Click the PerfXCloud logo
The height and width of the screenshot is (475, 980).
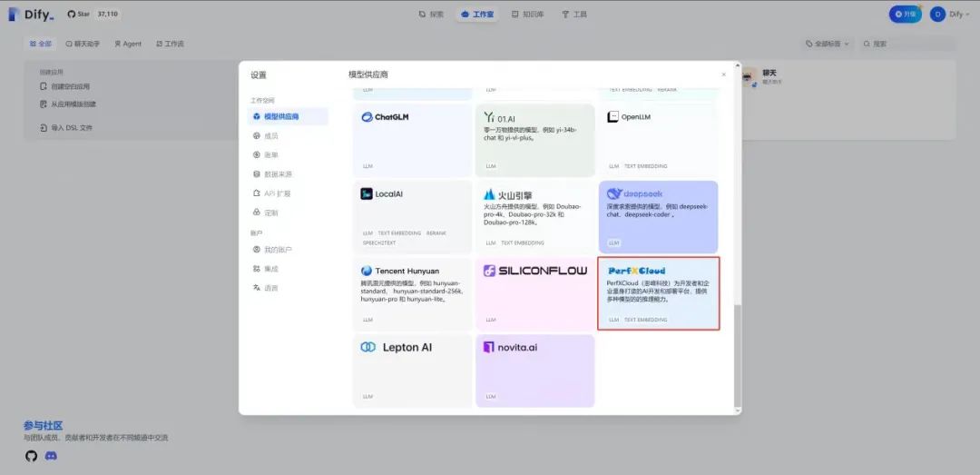click(636, 271)
